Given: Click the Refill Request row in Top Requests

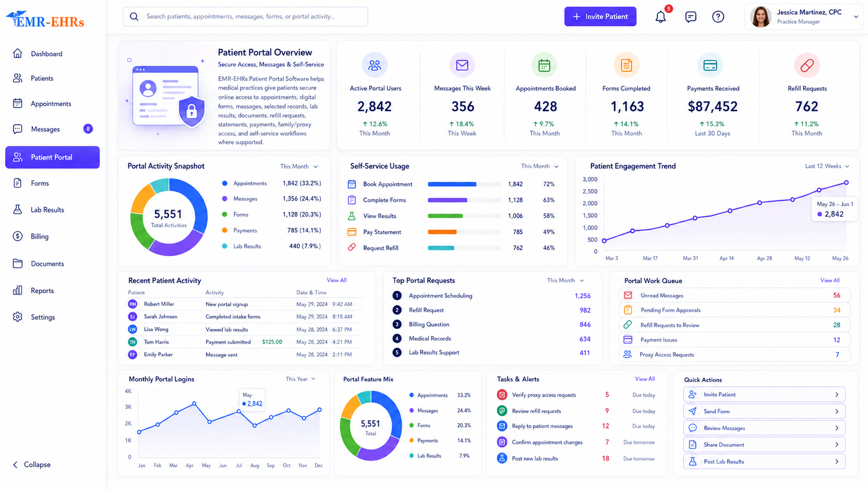Looking at the screenshot, I should click(x=492, y=310).
